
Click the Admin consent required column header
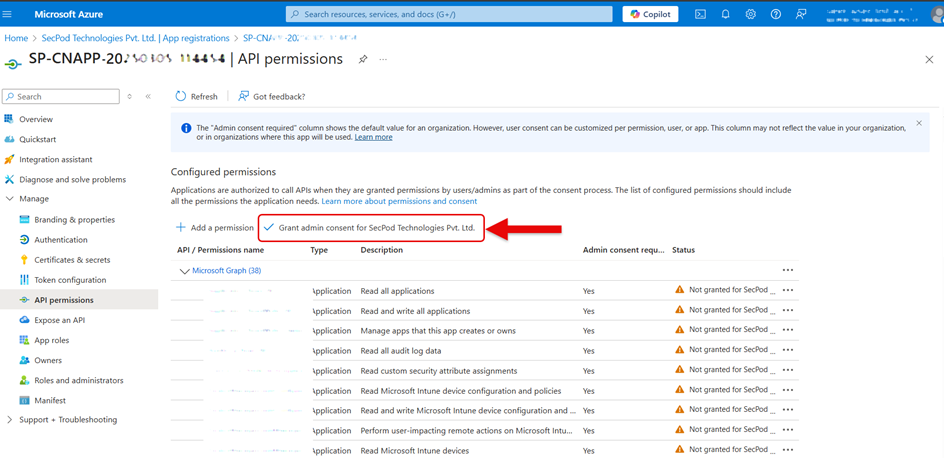pyautogui.click(x=623, y=250)
